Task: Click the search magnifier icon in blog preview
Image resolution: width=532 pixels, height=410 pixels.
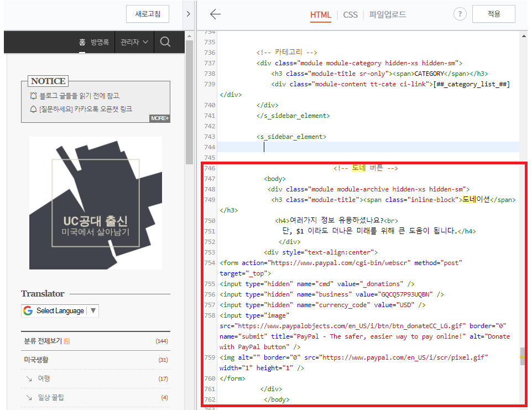Action: point(165,41)
